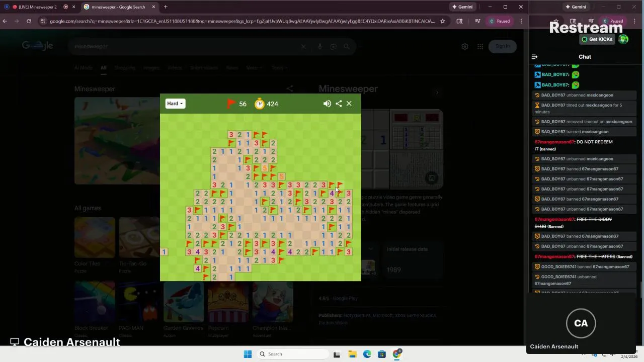Viewport: 644px width, 362px height.
Task: Open Chrome's three-dot menu
Action: click(521, 21)
